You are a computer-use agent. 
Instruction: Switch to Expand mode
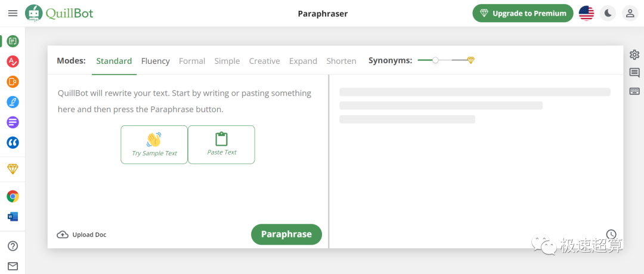[303, 61]
